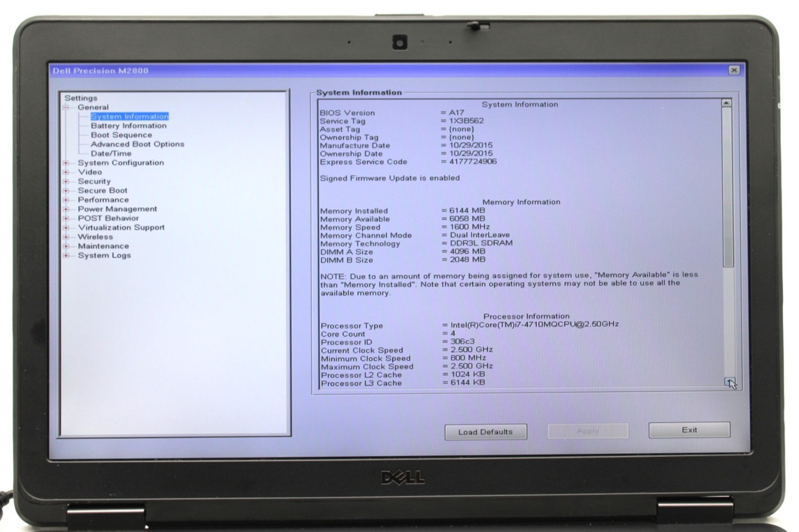Select System Information in the tree
The width and height of the screenshot is (799, 532).
pyautogui.click(x=129, y=116)
